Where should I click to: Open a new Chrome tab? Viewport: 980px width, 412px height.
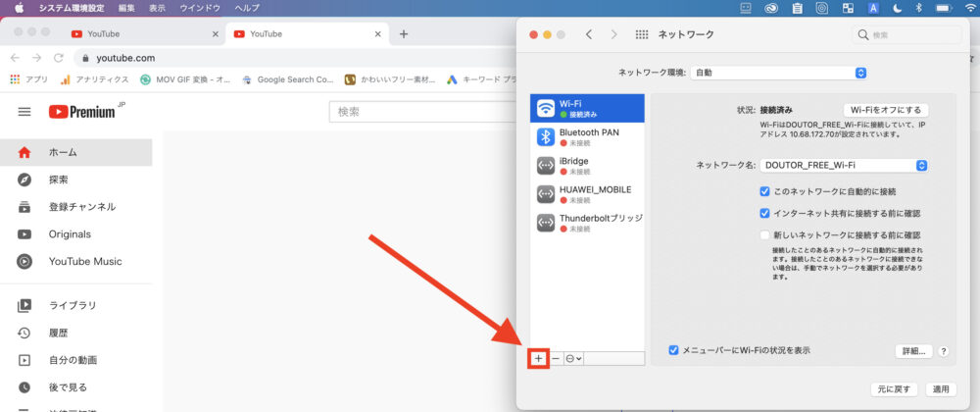[404, 33]
